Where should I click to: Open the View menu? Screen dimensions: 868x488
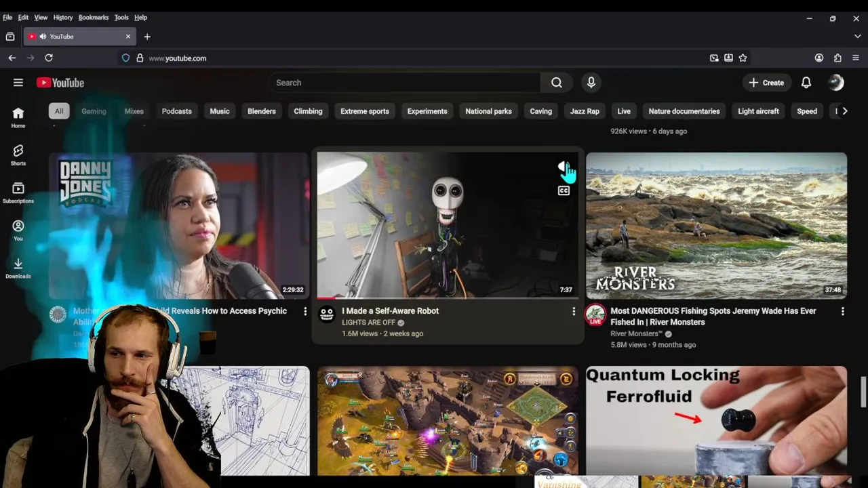pos(41,18)
